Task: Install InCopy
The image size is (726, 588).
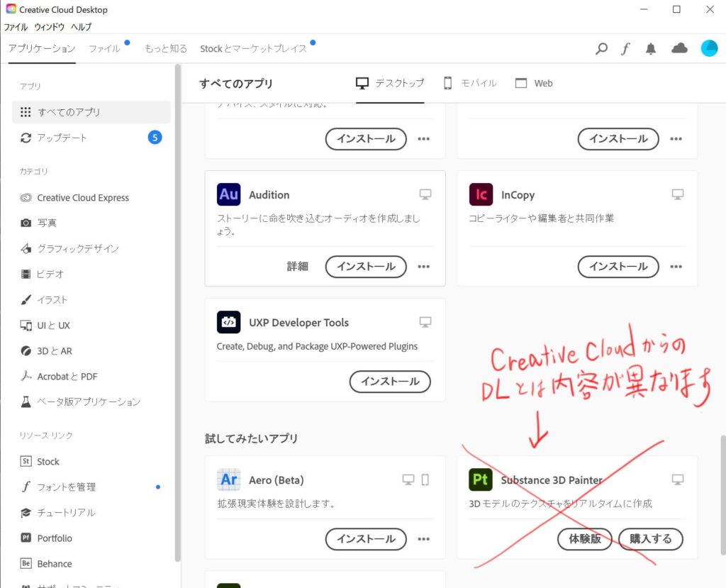Action: (618, 267)
